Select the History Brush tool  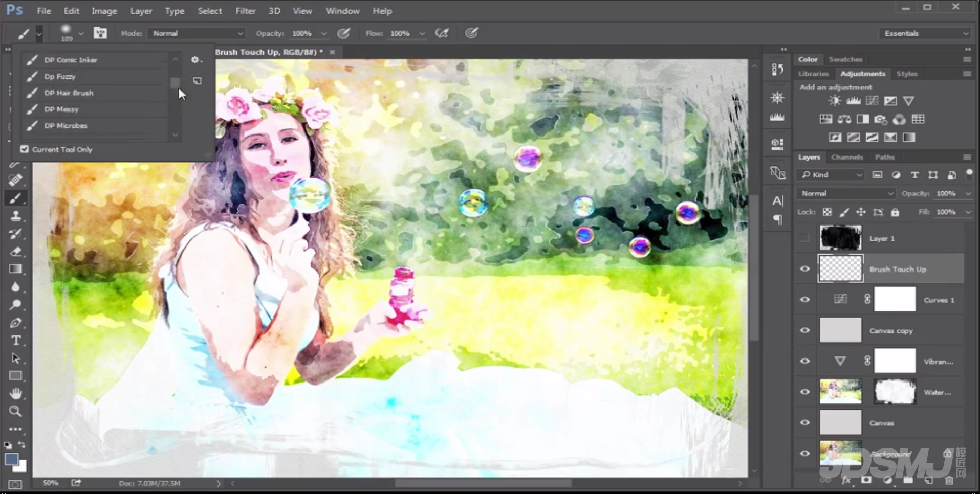[x=15, y=234]
